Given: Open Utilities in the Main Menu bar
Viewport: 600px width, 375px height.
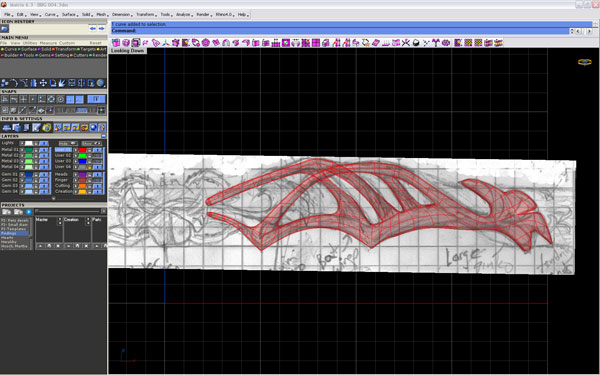Looking at the screenshot, I should [30, 43].
